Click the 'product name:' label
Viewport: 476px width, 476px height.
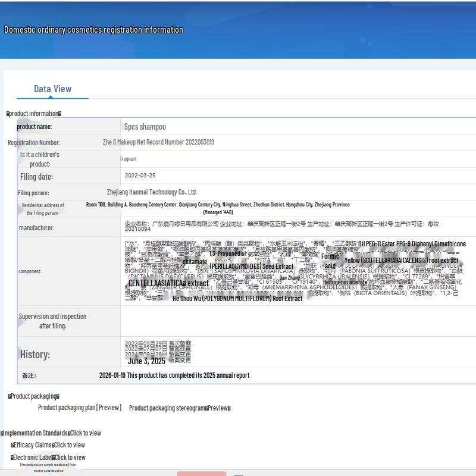coord(35,127)
